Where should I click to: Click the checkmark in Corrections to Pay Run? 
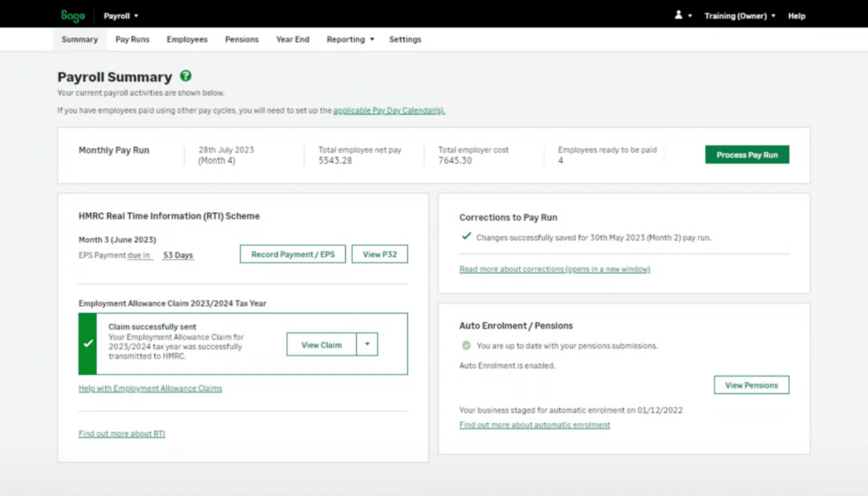click(x=465, y=238)
